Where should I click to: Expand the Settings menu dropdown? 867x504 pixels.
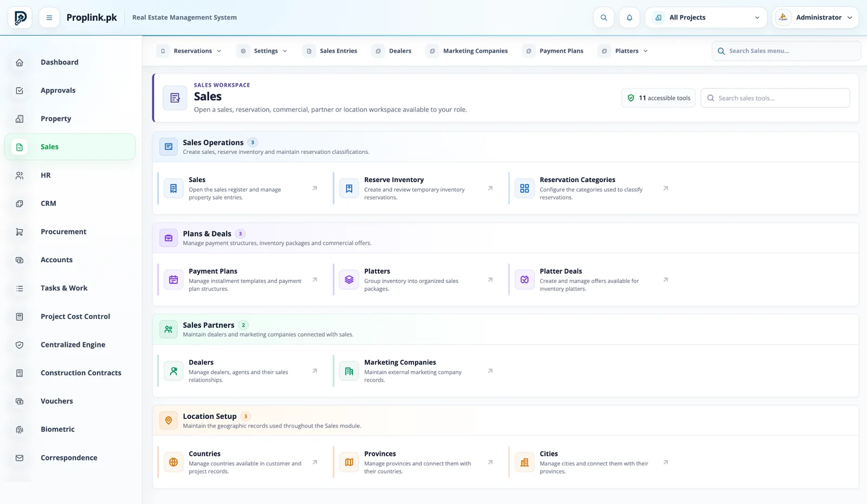point(262,51)
